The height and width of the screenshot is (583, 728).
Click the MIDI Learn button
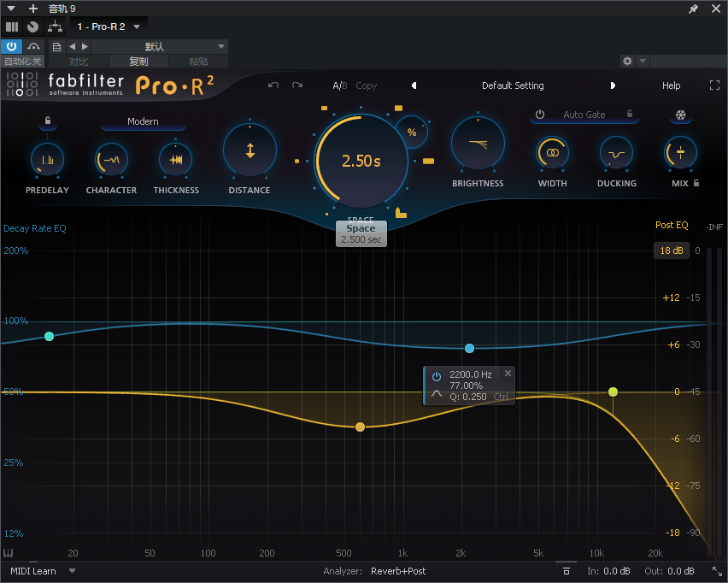click(x=33, y=571)
